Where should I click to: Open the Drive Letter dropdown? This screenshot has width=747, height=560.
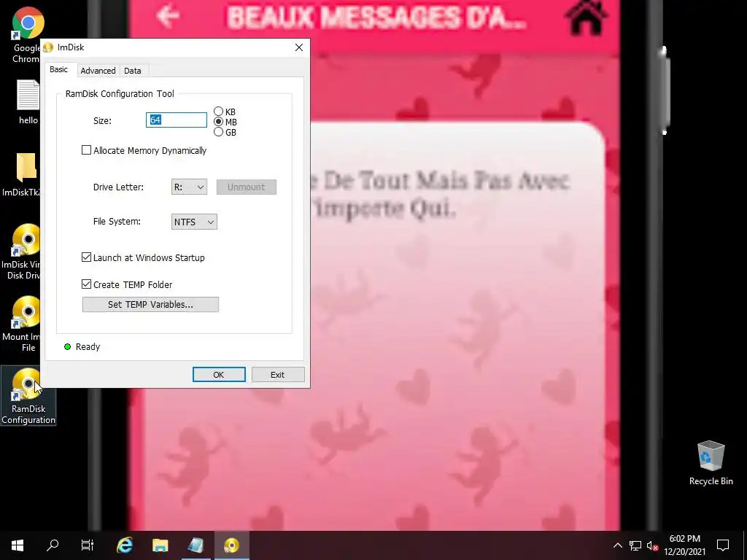189,187
